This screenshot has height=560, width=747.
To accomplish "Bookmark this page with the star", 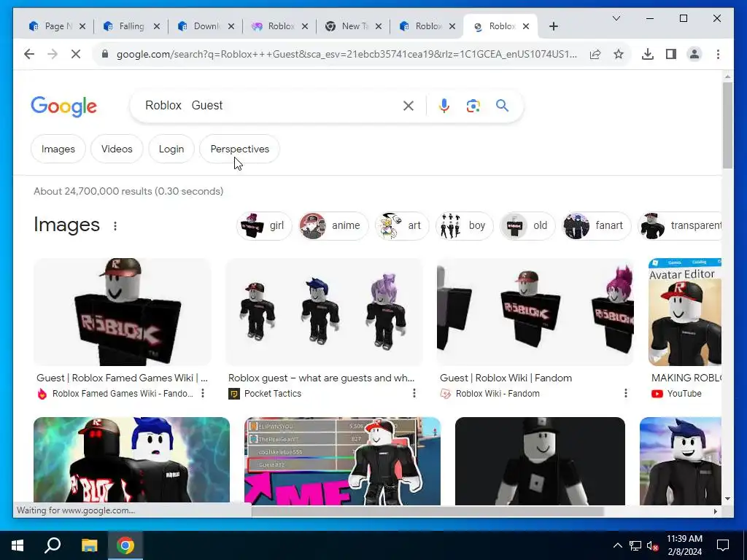I will point(619,54).
